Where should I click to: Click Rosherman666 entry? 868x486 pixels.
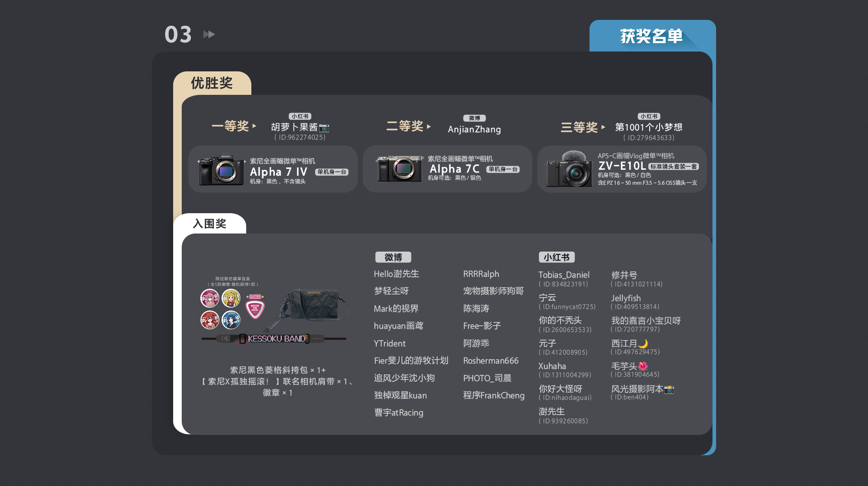491,361
